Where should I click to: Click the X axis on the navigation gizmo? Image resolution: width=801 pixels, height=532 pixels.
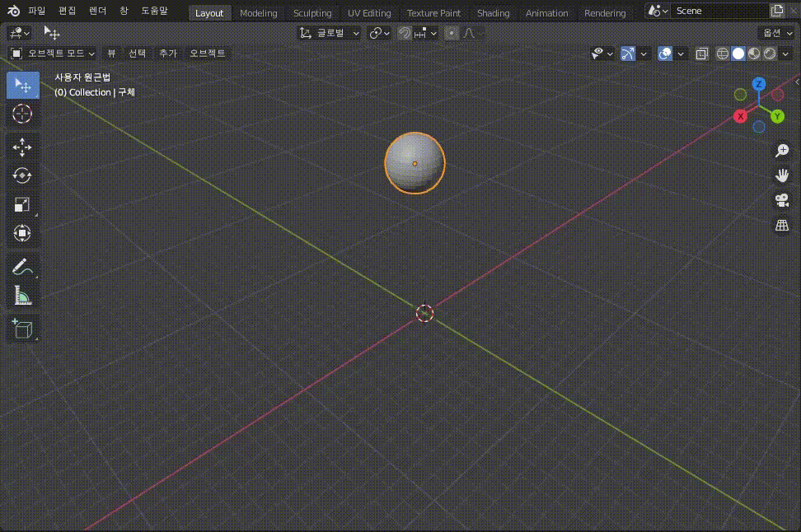coord(740,116)
